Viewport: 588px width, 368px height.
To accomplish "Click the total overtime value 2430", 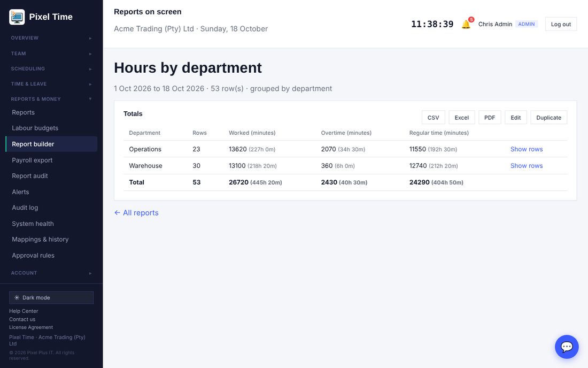I will coord(329,182).
